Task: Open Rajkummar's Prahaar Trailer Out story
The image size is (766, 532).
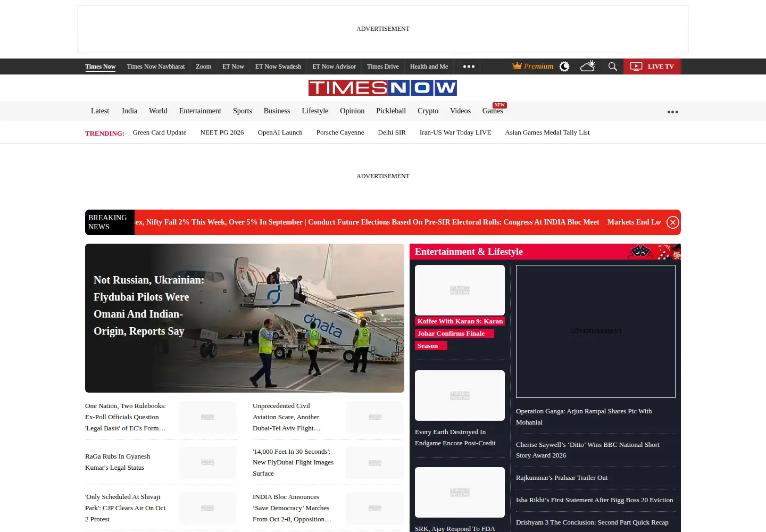Action: pos(562,478)
